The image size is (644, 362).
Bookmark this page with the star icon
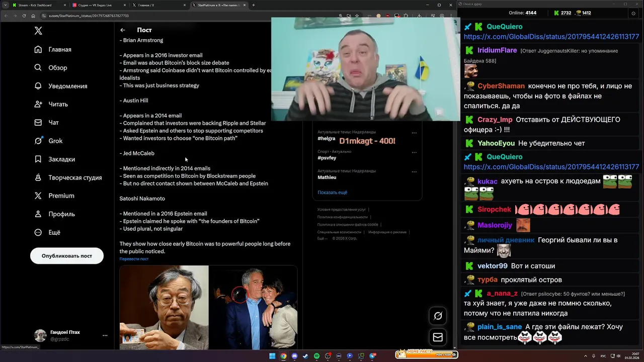(x=357, y=16)
